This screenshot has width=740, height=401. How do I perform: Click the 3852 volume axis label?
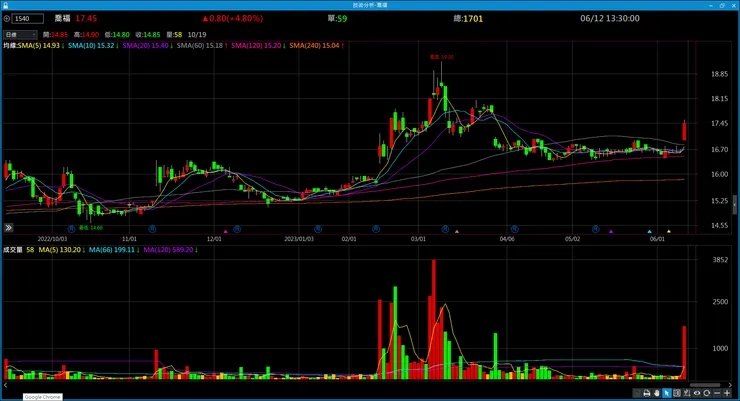coord(720,259)
